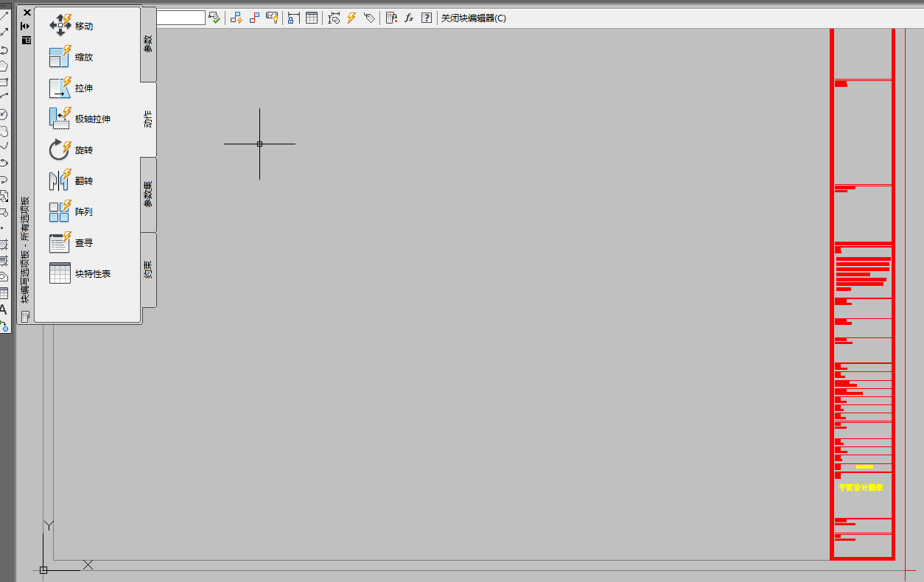This screenshot has height=582, width=924.
Task: Open the palette properties menu icon
Action: (27, 40)
